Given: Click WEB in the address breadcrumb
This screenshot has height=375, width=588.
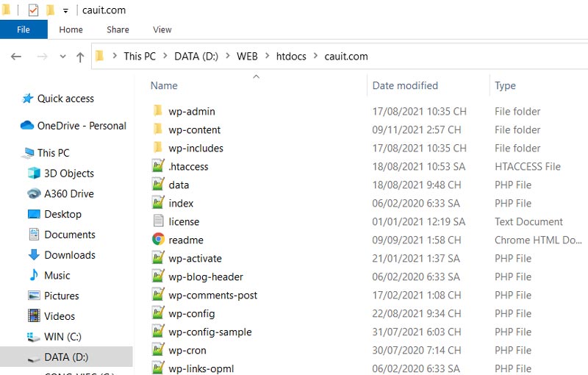Looking at the screenshot, I should point(247,56).
